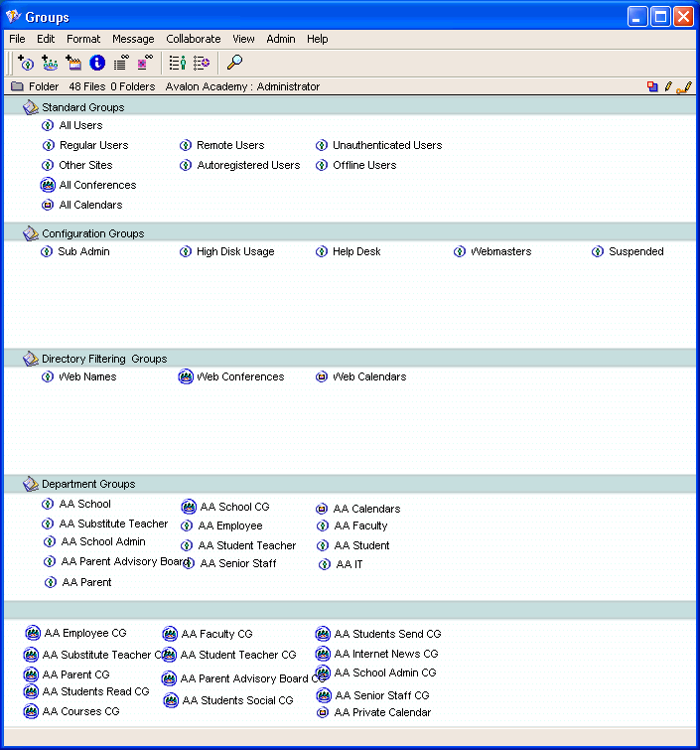This screenshot has width=700, height=750.
Task: Select the Web Calendars group
Action: pyautogui.click(x=368, y=376)
